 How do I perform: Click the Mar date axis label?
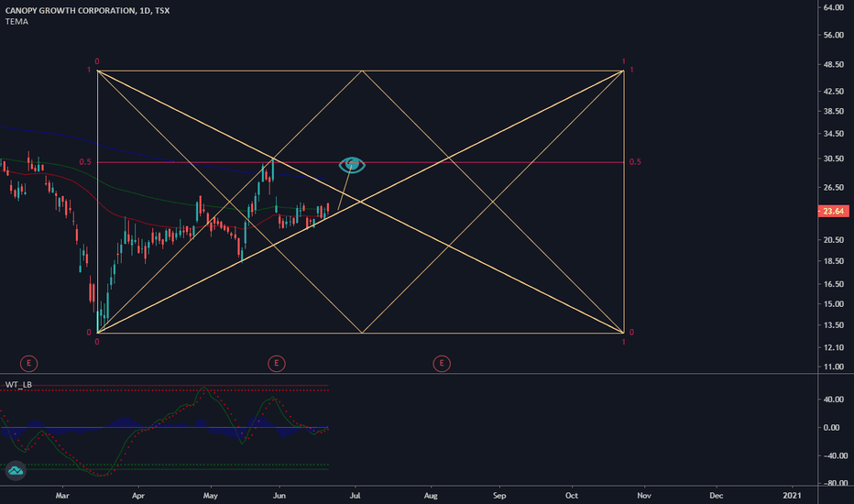click(62, 495)
